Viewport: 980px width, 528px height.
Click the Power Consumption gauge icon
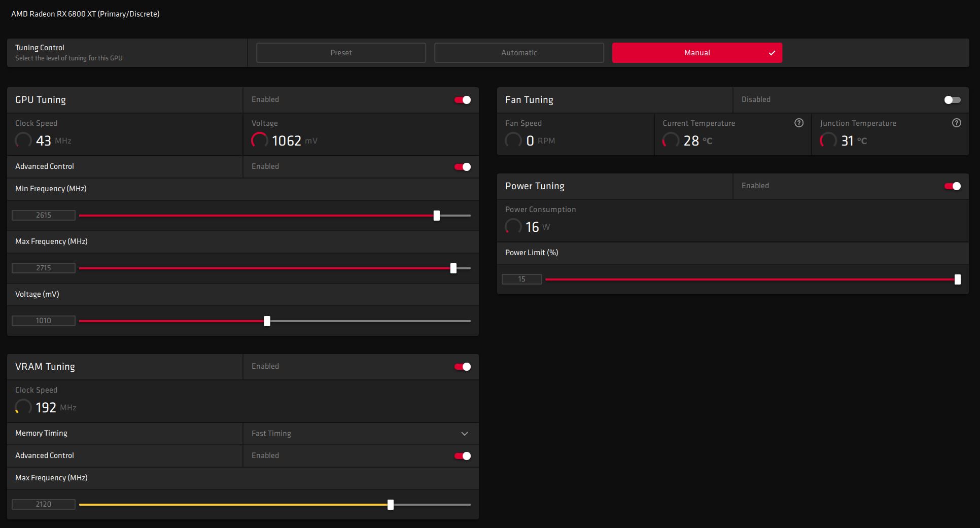513,226
